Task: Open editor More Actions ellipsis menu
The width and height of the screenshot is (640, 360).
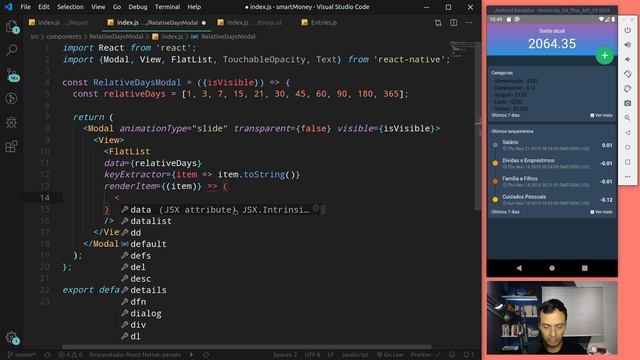Action: 469,23
